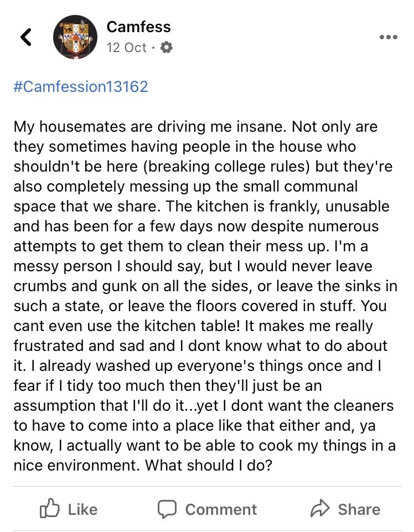
Task: Open the Camfess page name link
Action: (x=138, y=27)
